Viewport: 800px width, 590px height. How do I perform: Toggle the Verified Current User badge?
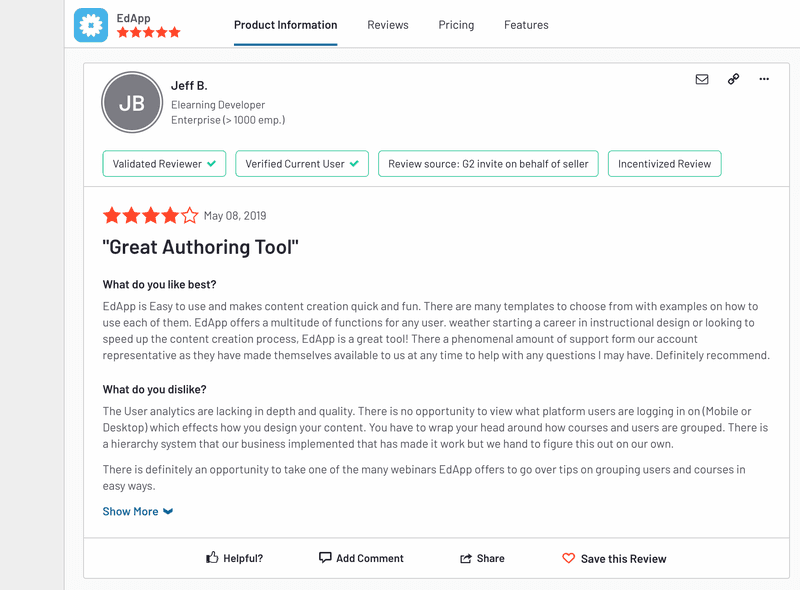click(302, 163)
